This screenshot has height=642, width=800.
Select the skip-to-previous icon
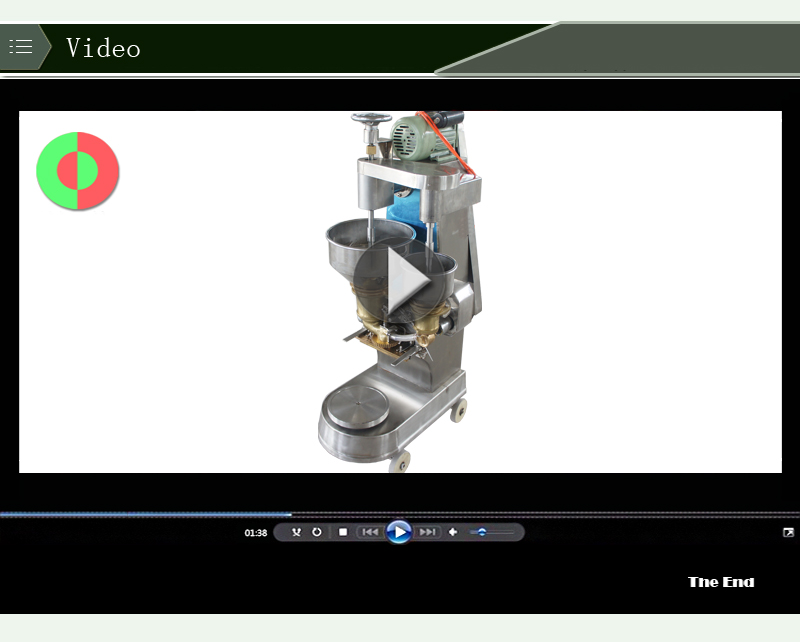(x=370, y=533)
